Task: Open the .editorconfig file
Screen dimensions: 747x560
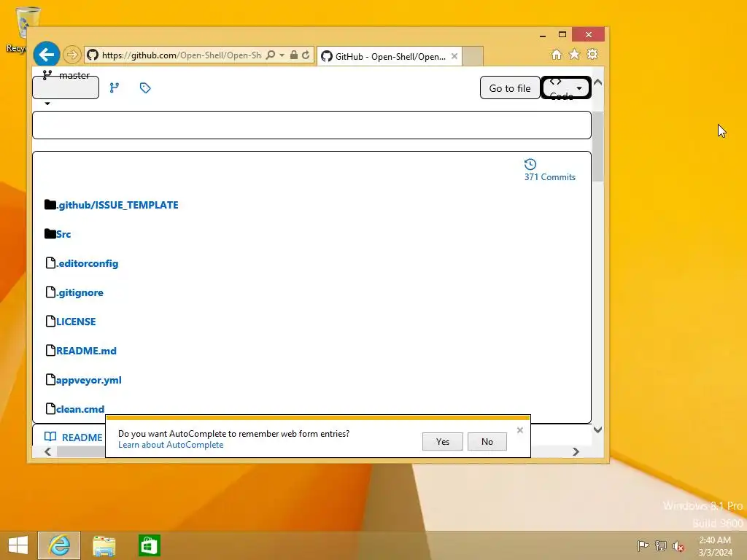Action: point(88,263)
